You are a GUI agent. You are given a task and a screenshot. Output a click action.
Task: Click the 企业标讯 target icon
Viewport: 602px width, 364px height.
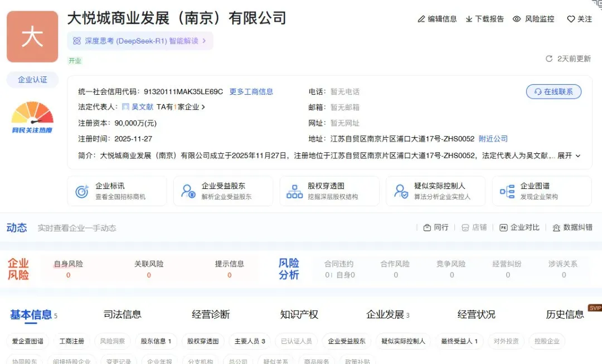[x=82, y=191]
